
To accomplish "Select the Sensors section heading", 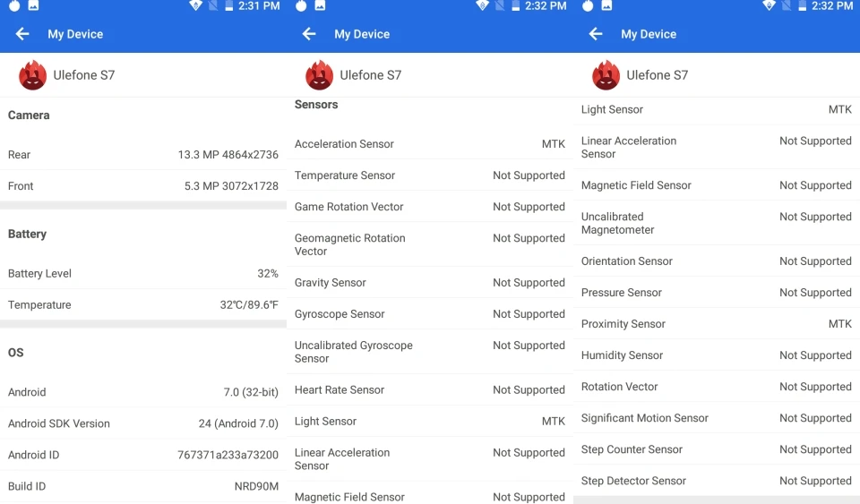I will pos(316,104).
